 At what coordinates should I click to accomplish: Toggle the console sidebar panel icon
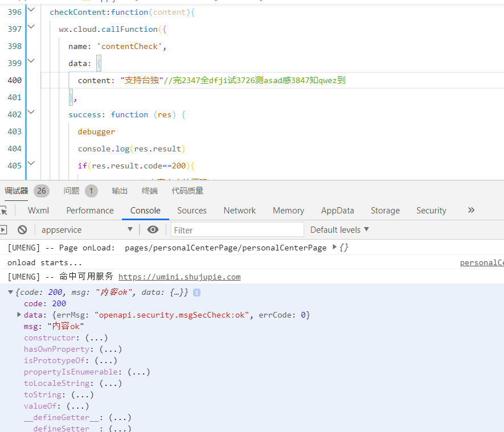click(3, 229)
